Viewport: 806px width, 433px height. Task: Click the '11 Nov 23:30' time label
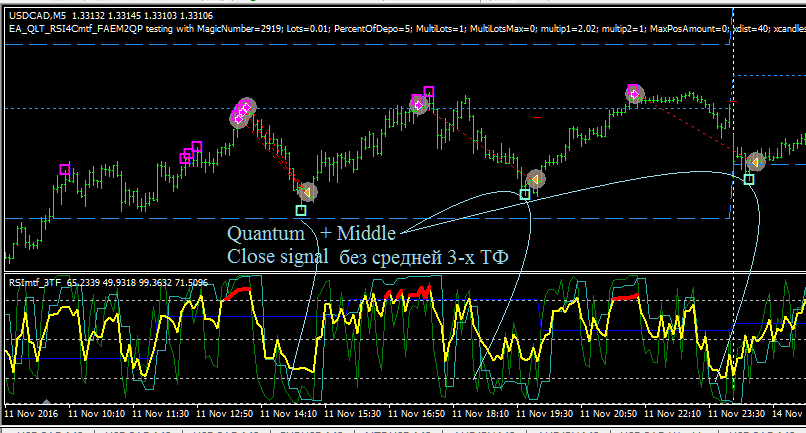click(737, 413)
